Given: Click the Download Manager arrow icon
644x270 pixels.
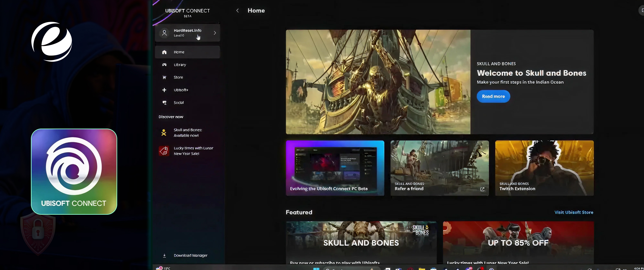Looking at the screenshot, I should [164, 255].
